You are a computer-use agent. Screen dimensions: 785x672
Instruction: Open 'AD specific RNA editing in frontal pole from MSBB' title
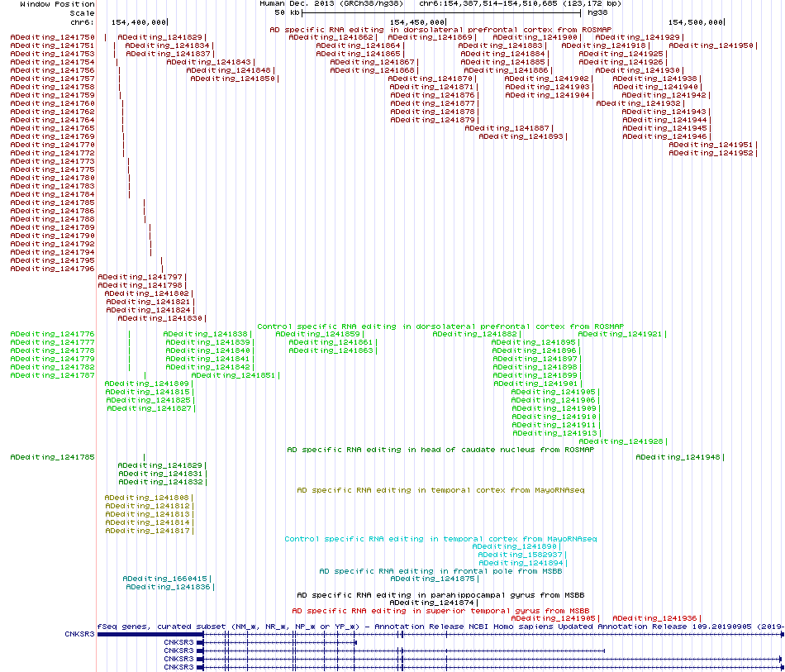point(440,571)
